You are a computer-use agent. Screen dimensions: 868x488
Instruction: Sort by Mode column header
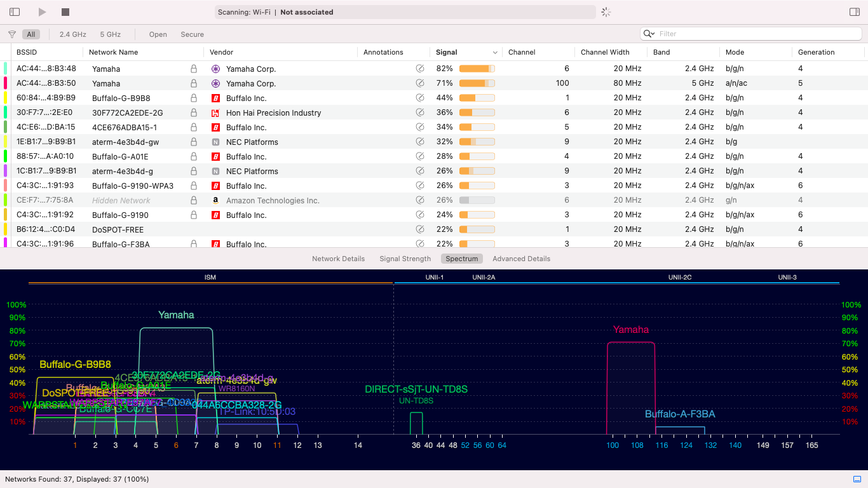point(735,52)
